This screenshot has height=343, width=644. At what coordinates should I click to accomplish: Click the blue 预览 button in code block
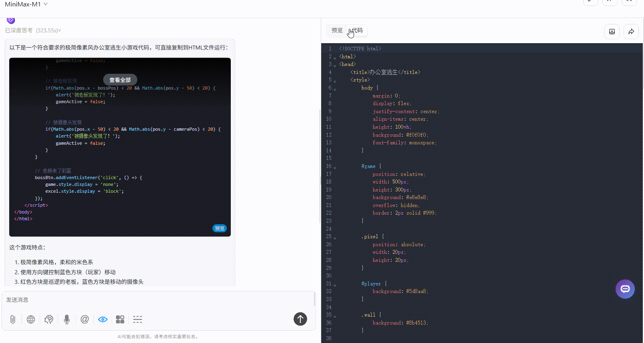(x=220, y=229)
